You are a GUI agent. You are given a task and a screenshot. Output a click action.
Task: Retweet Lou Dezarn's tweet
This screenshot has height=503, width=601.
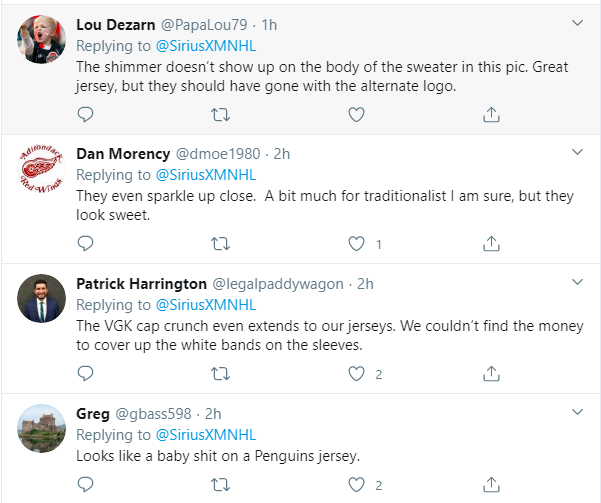221,115
